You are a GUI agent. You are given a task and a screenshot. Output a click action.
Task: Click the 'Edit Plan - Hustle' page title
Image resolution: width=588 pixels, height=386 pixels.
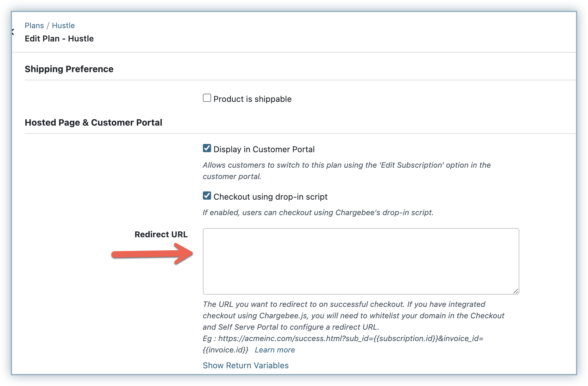click(x=59, y=39)
